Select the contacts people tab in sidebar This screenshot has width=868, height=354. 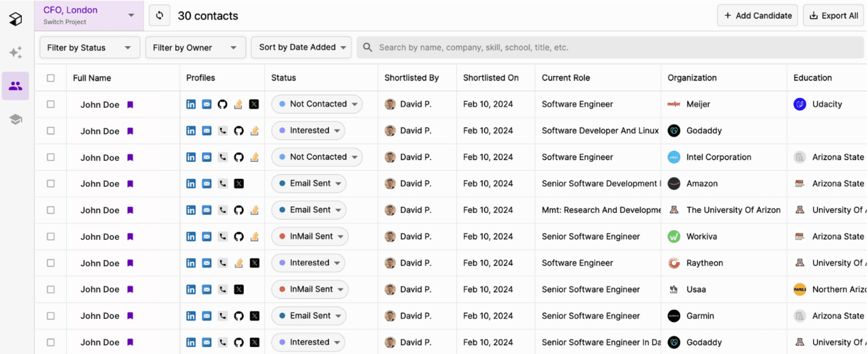pos(16,86)
